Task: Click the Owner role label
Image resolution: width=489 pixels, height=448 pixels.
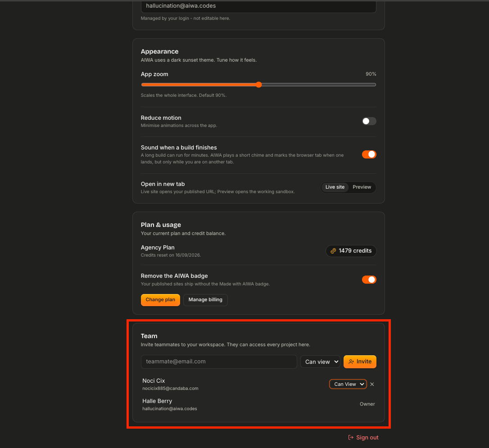Action: (367, 404)
